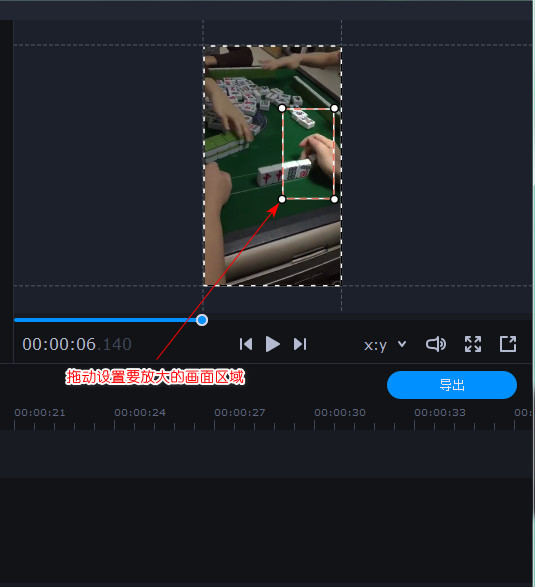Click the top-left zoom region handle
535x587 pixels.
tap(282, 108)
